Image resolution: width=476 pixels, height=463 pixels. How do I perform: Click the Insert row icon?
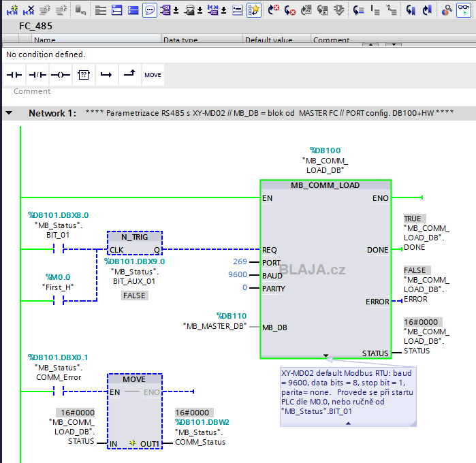pos(45,10)
